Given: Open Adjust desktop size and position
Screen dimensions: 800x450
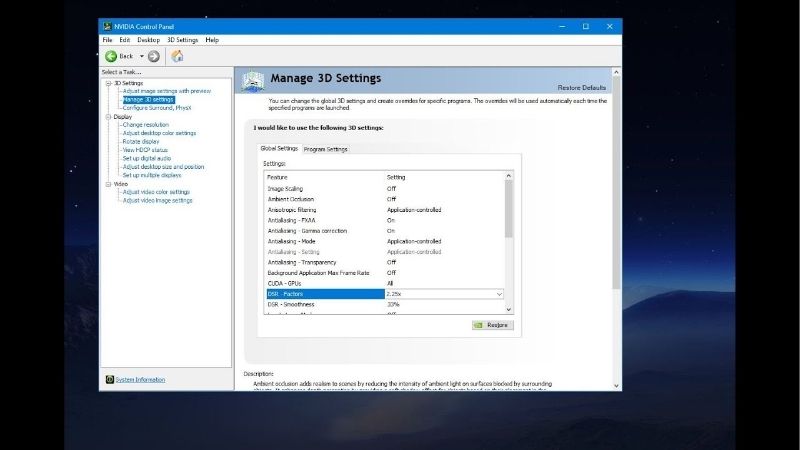Looking at the screenshot, I should pyautogui.click(x=163, y=167).
